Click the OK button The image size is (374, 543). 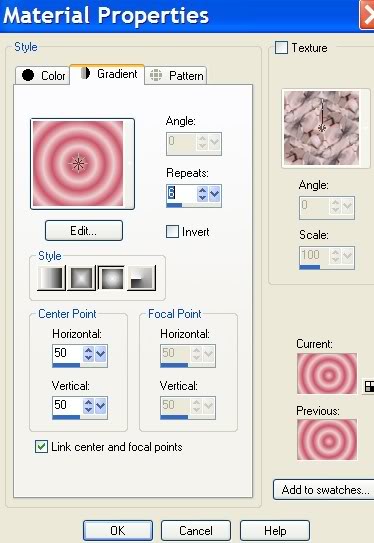tap(118, 530)
